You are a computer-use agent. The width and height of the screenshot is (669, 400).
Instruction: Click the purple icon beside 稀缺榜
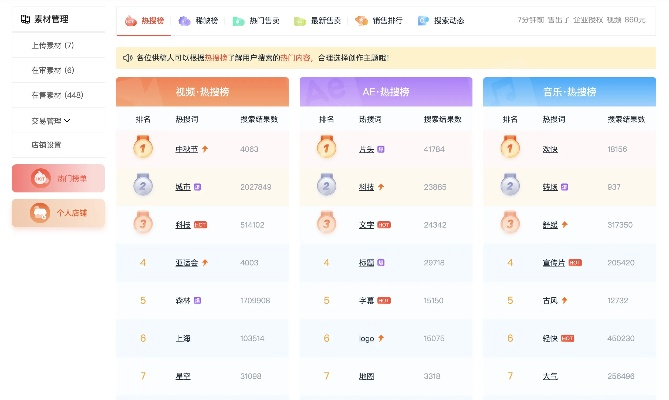(184, 20)
